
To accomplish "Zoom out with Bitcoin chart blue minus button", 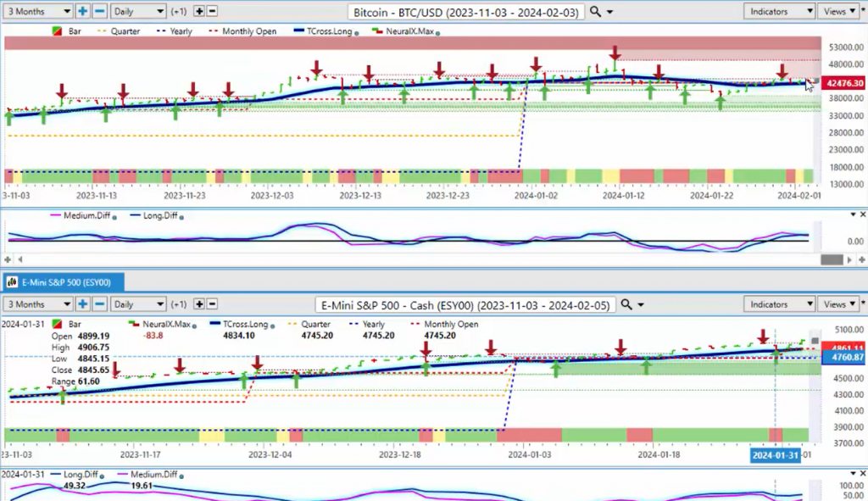I will click(x=100, y=11).
